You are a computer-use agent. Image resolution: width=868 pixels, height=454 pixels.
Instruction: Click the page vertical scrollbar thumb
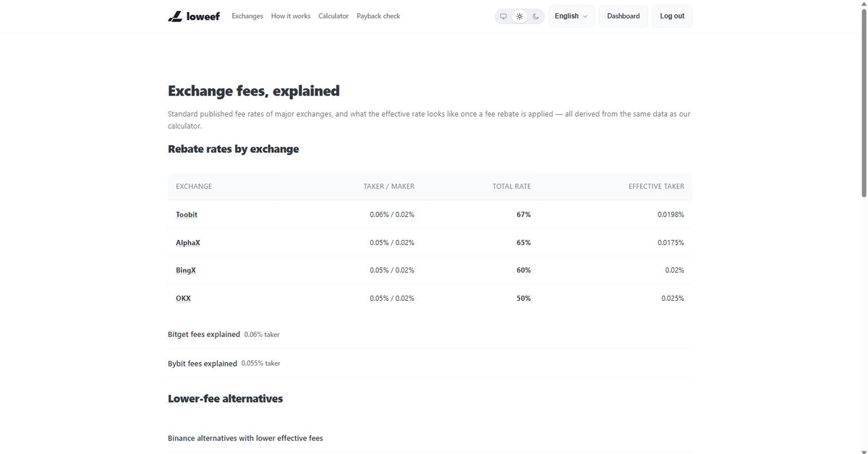coord(864,103)
